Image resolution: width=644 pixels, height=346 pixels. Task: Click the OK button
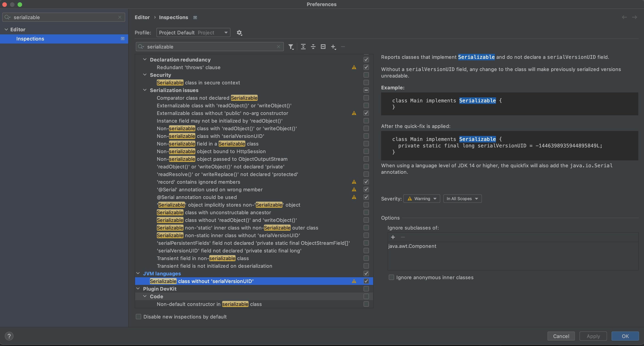point(625,336)
